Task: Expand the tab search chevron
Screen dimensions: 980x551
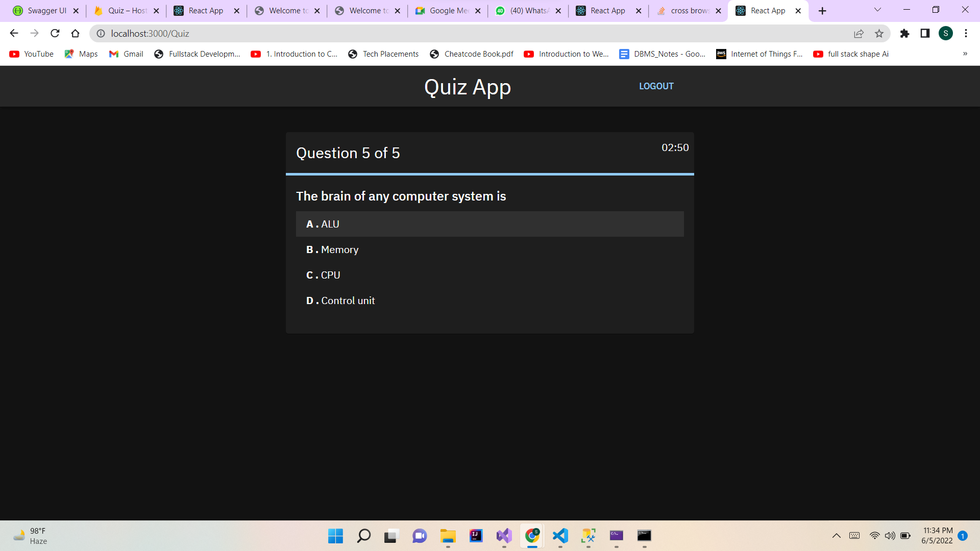Action: pos(877,10)
